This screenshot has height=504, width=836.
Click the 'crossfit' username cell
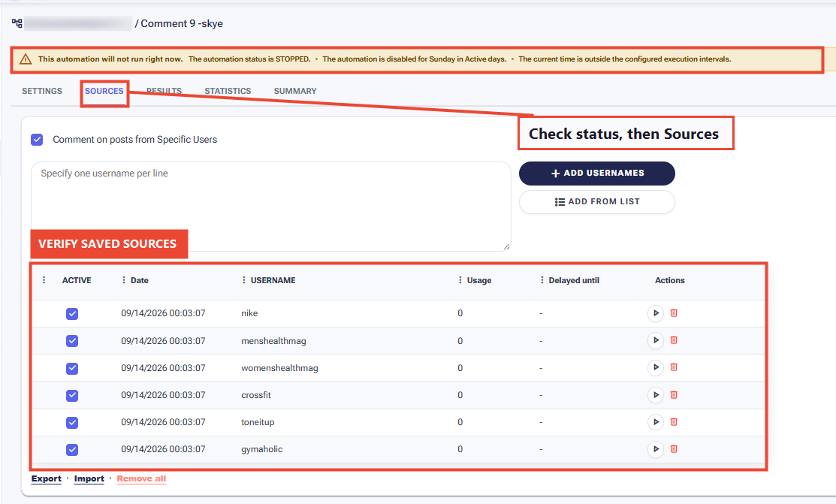256,395
